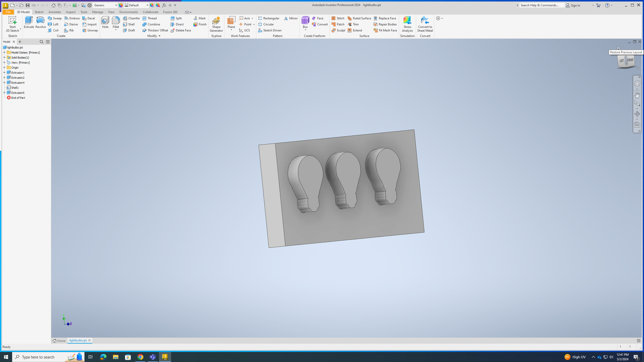Click the Sign In button
Screen dimensions: 644x362
575,5
